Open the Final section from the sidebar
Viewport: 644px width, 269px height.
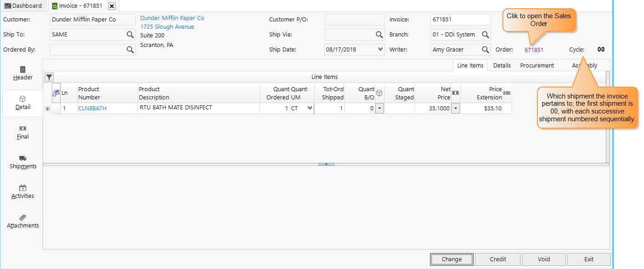[x=22, y=132]
